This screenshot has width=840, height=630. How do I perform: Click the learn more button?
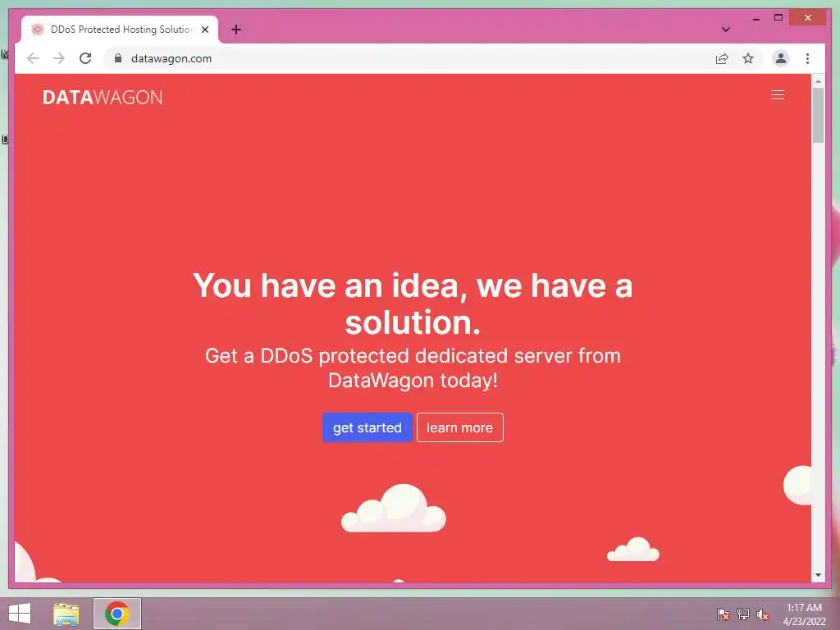point(459,427)
